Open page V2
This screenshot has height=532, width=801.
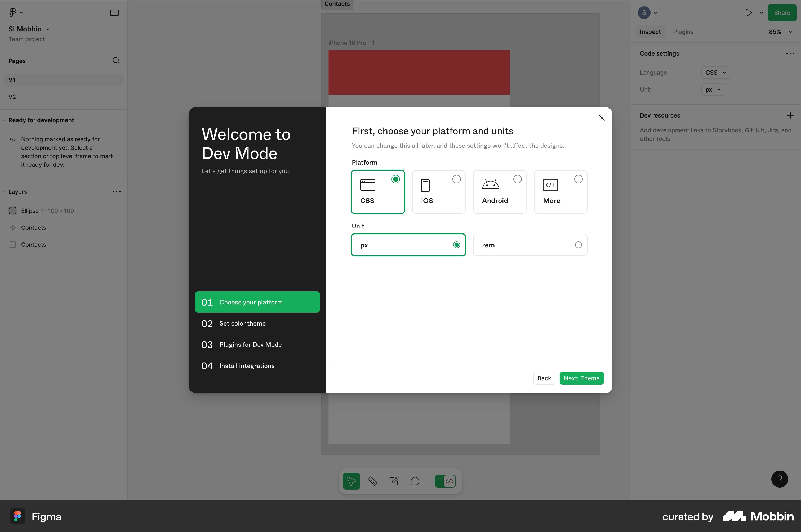point(64,97)
